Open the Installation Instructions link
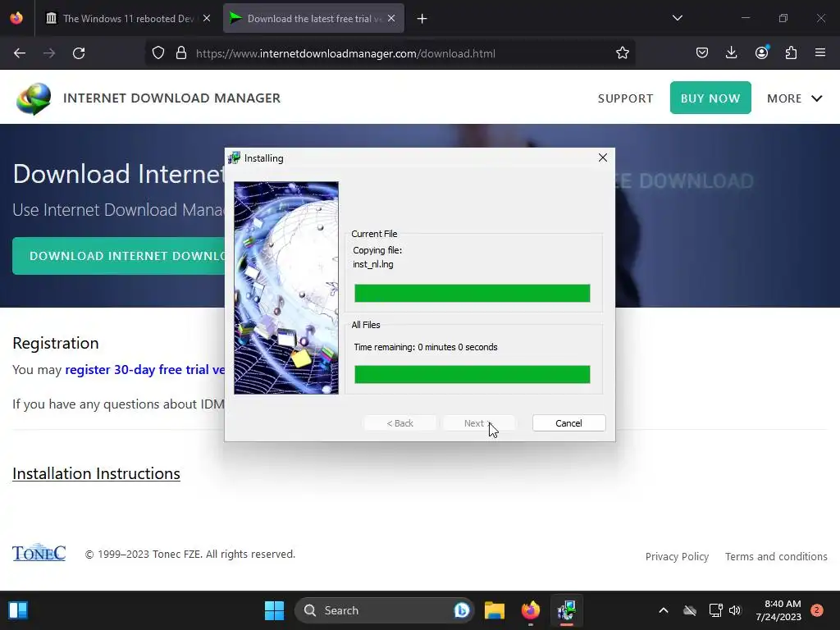The height and width of the screenshot is (630, 840). pyautogui.click(x=97, y=473)
